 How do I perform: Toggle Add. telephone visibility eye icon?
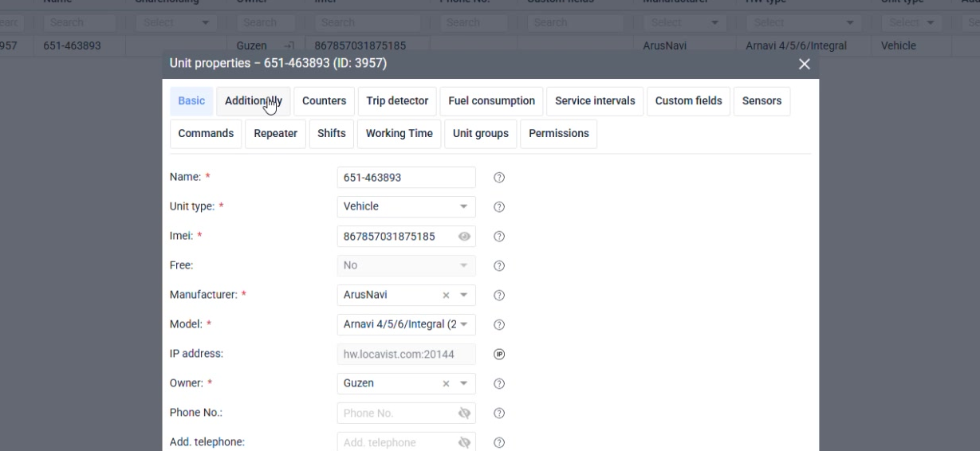point(465,443)
